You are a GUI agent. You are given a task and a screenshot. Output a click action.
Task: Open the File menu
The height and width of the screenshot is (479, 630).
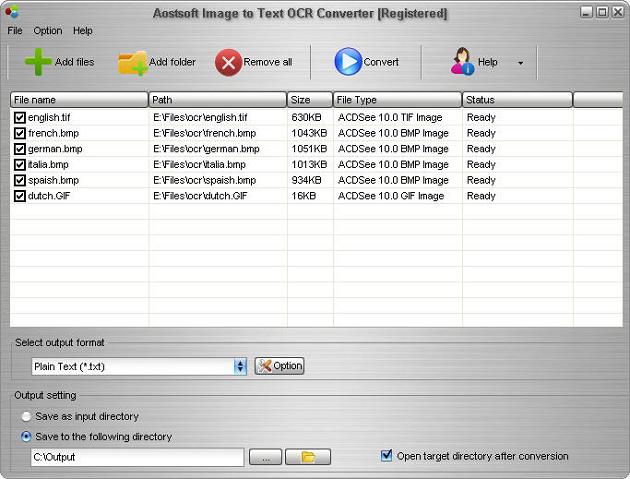(x=15, y=31)
